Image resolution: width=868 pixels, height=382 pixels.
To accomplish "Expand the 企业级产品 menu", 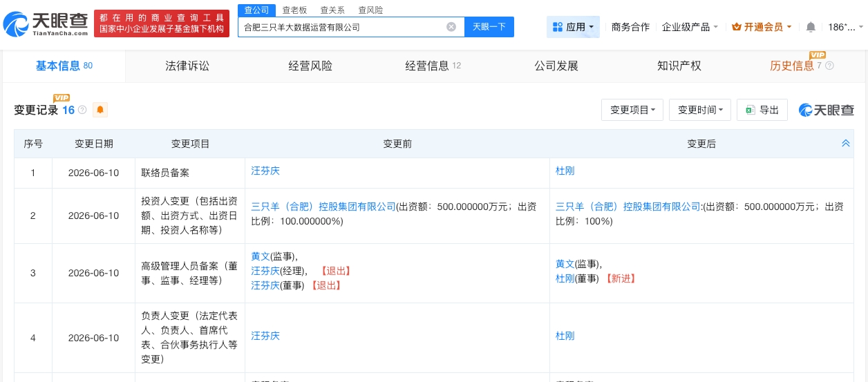I will (x=690, y=27).
